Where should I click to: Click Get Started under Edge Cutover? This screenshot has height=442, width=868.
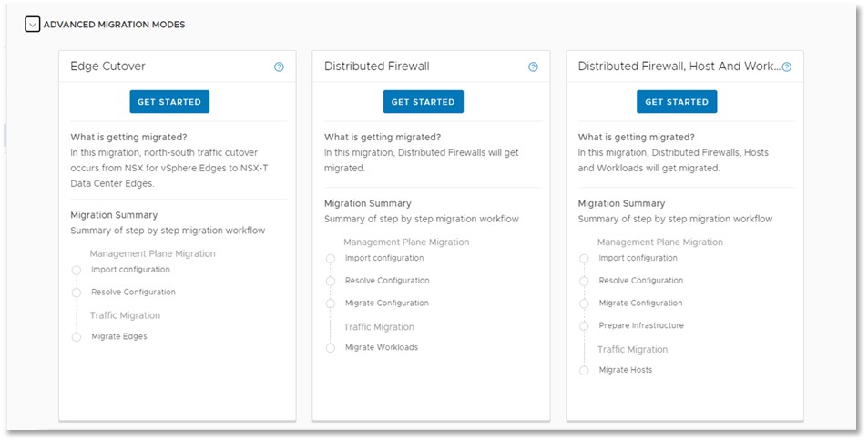point(169,102)
